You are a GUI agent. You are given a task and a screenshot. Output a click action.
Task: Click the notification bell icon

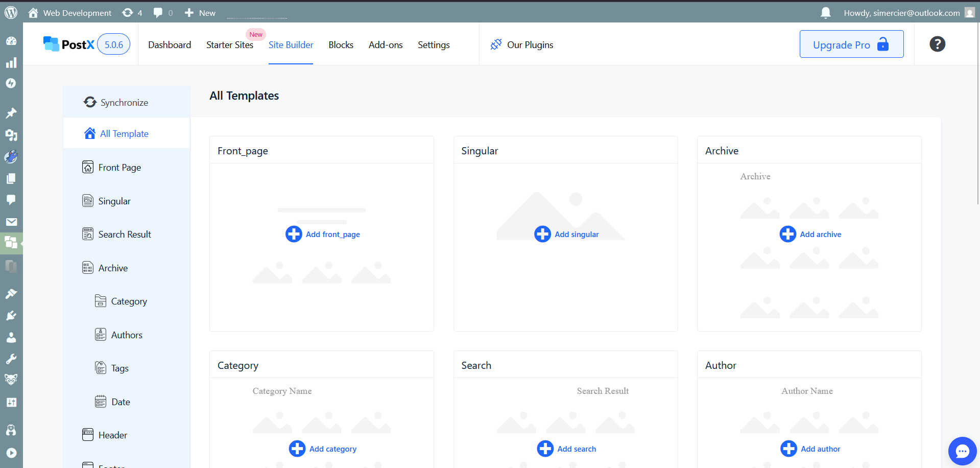click(x=825, y=13)
